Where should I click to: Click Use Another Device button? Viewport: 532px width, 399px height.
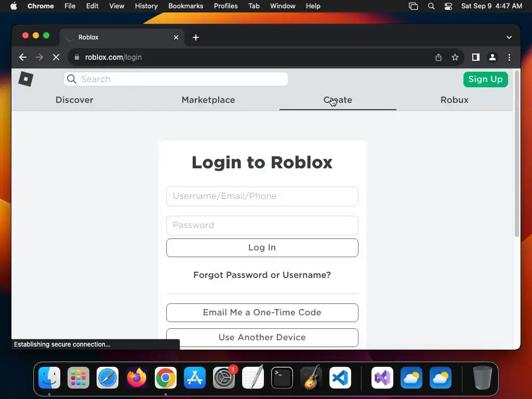point(262,338)
